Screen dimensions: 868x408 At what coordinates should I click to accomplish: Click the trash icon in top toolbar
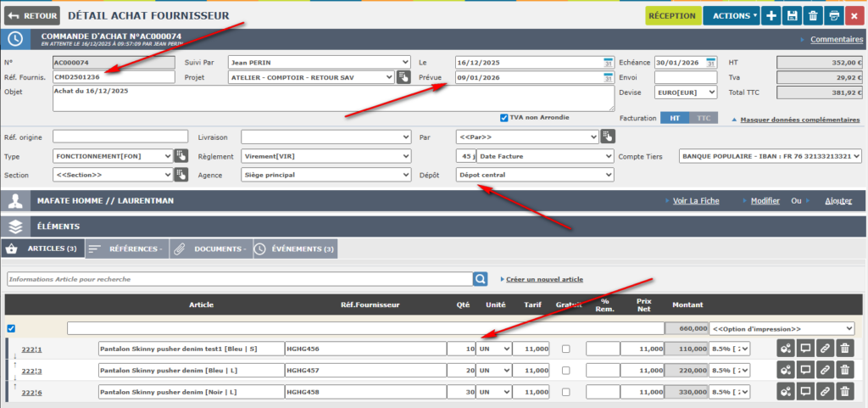(814, 15)
